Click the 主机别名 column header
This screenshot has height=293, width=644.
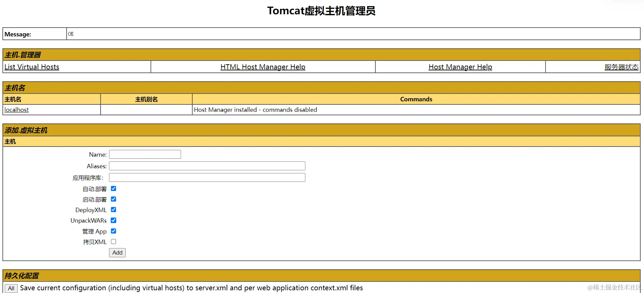pos(146,99)
